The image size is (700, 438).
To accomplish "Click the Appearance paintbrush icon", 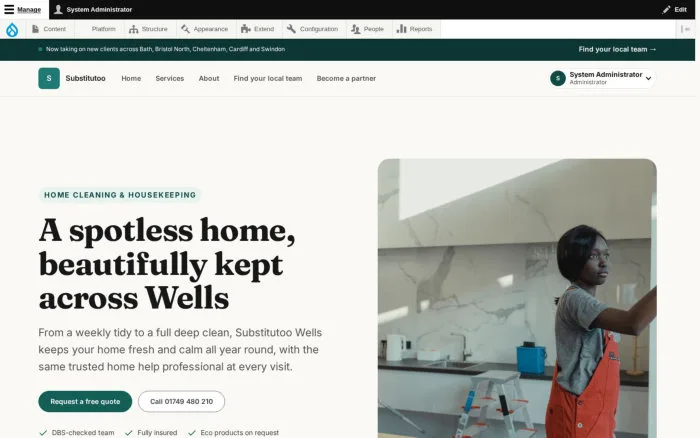I will (x=185, y=29).
